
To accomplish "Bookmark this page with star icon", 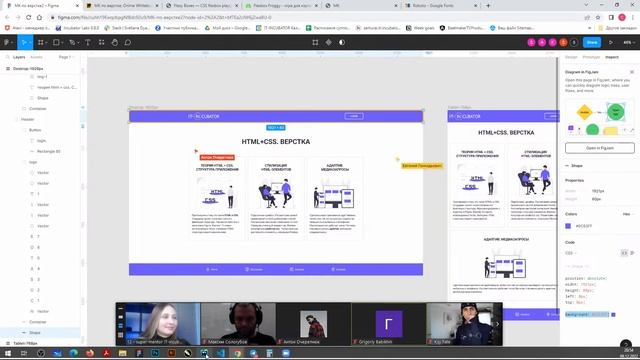I will click(598, 17).
